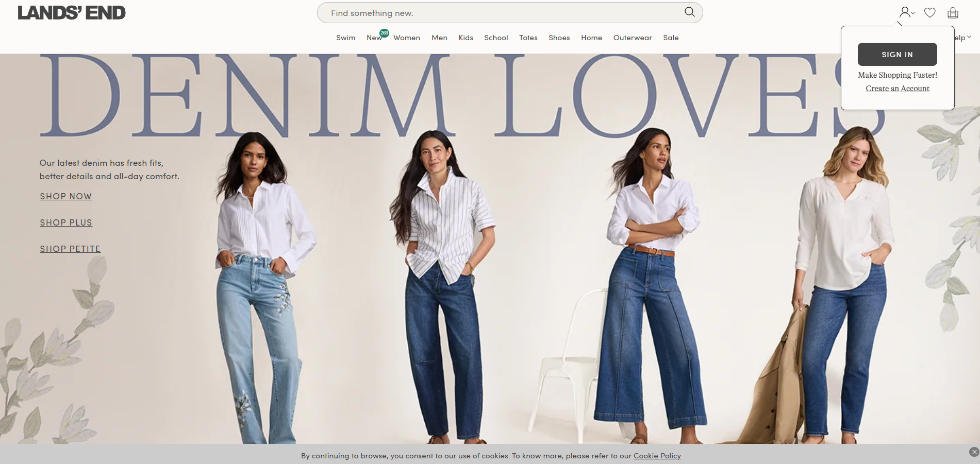View the Cookie Policy link
The image size is (980, 464).
tap(657, 456)
